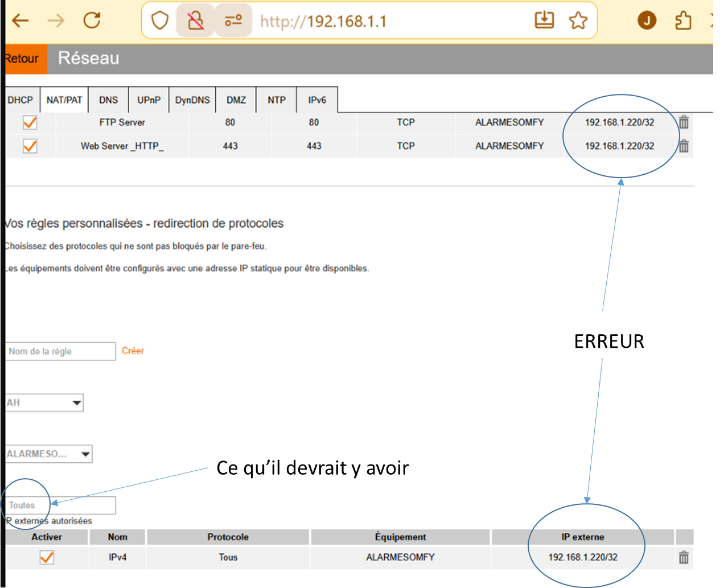
Task: Disable the IPv4 rule checkbox
Action: pos(47,557)
